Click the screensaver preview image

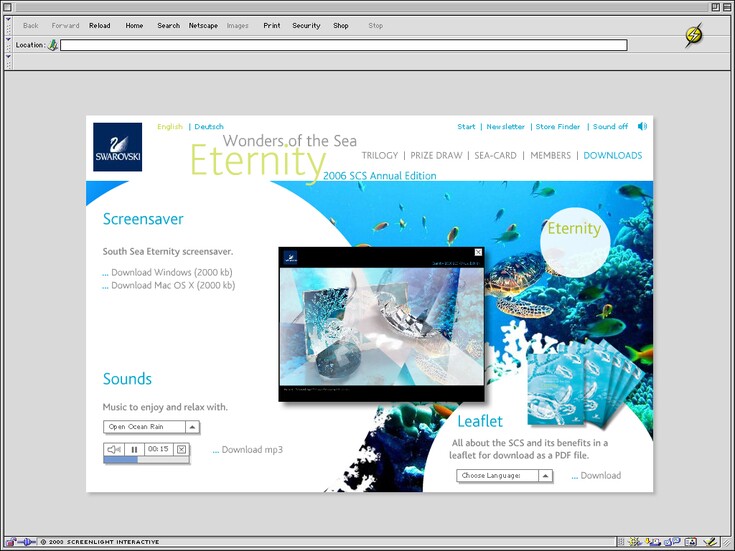[382, 326]
